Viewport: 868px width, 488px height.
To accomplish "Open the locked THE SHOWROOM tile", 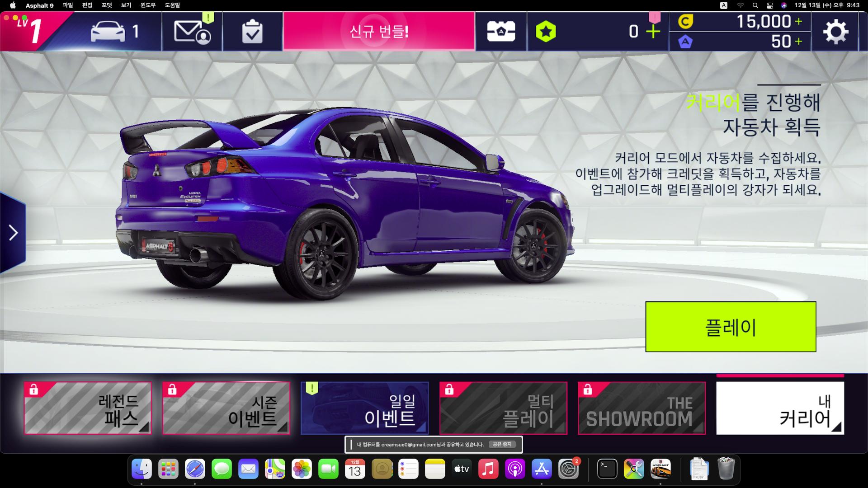I will coord(642,408).
